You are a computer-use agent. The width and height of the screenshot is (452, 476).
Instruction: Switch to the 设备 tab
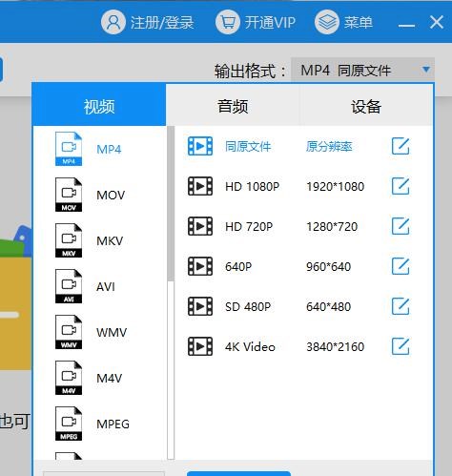(366, 106)
